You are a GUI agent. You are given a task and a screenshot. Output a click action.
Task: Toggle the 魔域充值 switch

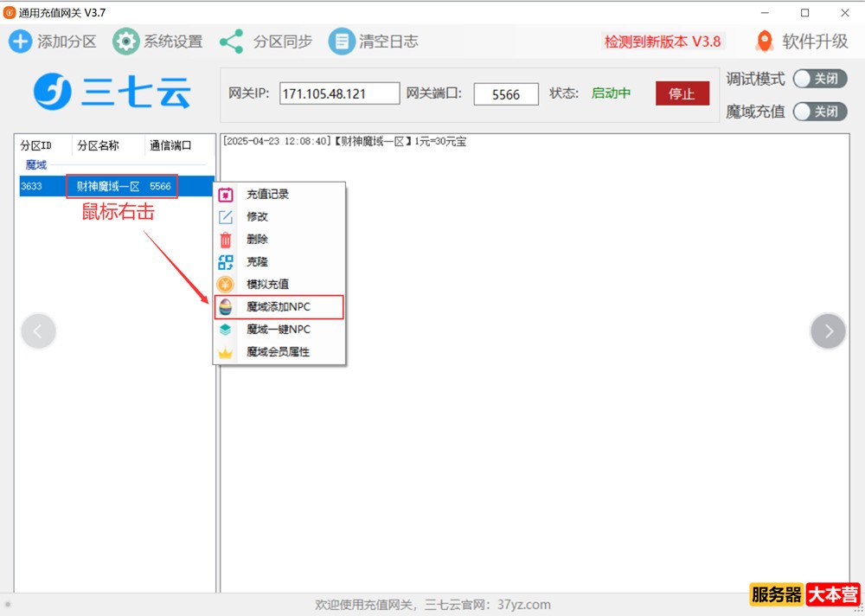click(819, 112)
